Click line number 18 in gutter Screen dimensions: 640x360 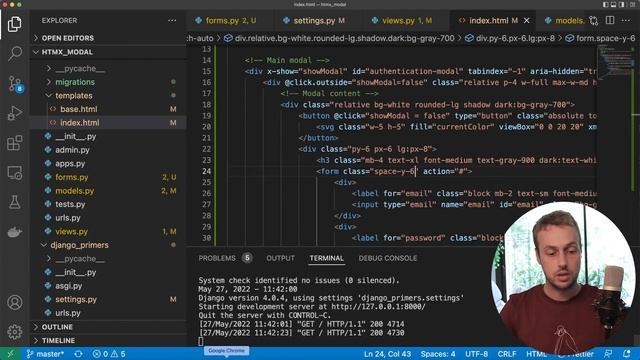tap(207, 104)
